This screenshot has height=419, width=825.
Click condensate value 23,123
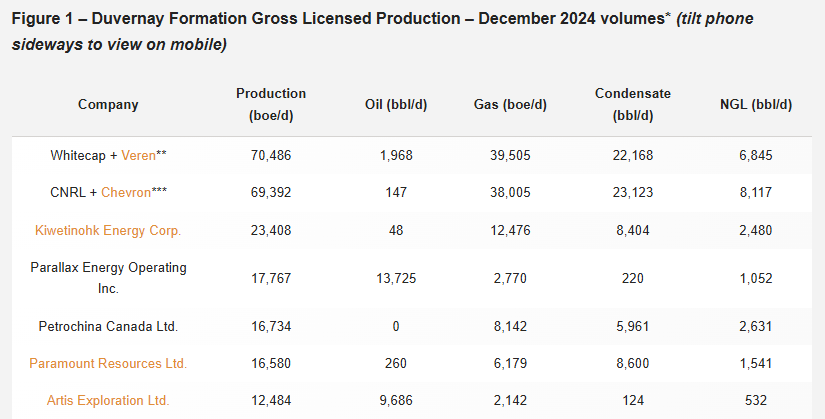633,192
